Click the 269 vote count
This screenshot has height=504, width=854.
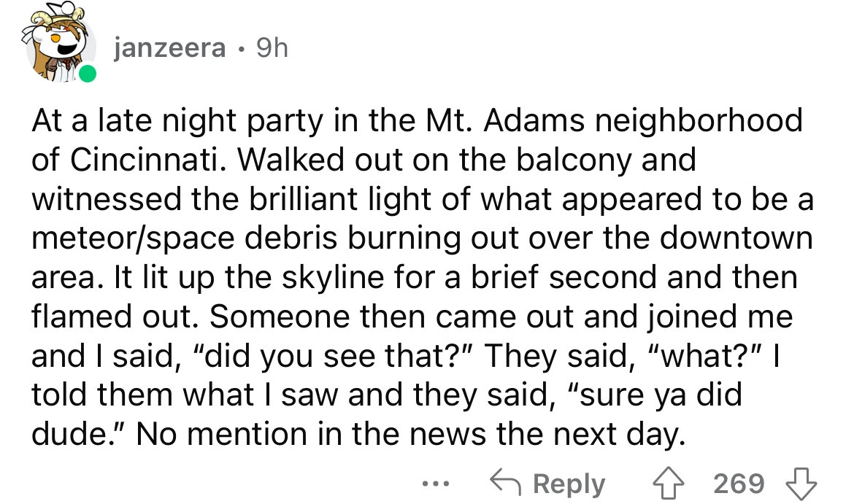739,483
